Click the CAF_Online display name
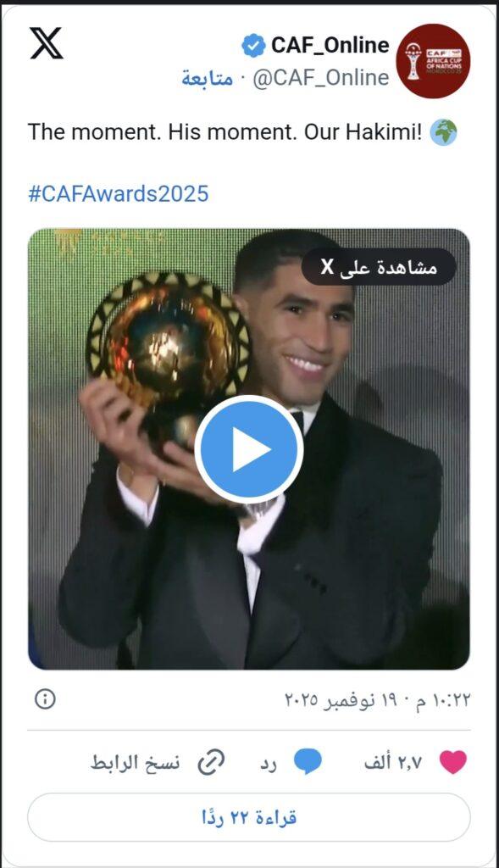 330,46
